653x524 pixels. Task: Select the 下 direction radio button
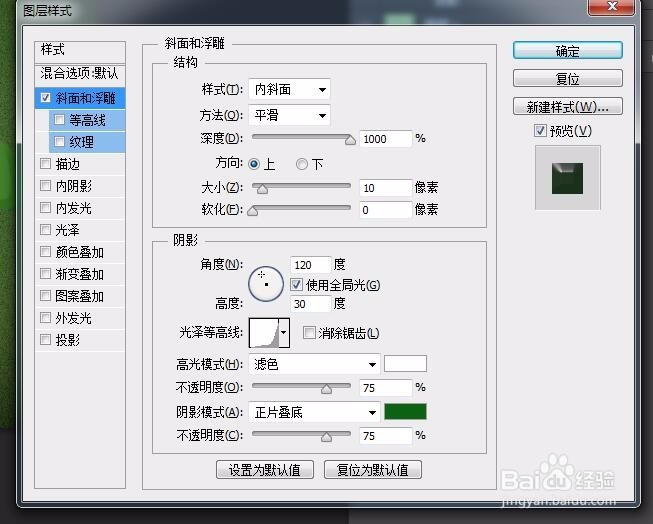(302, 164)
